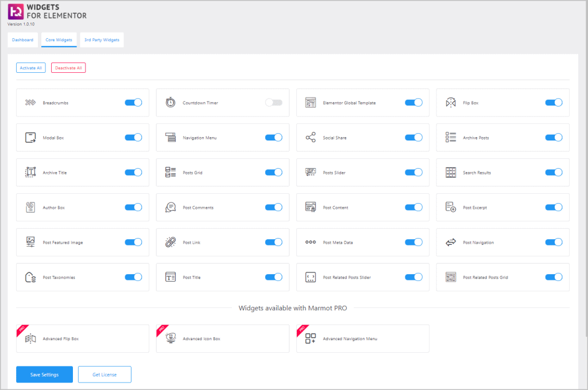Enable the Countdown Timer toggle

pos(274,103)
